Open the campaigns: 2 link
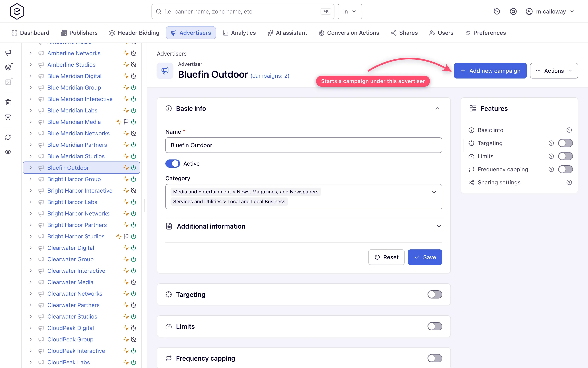Image resolution: width=588 pixels, height=368 pixels. (x=270, y=76)
